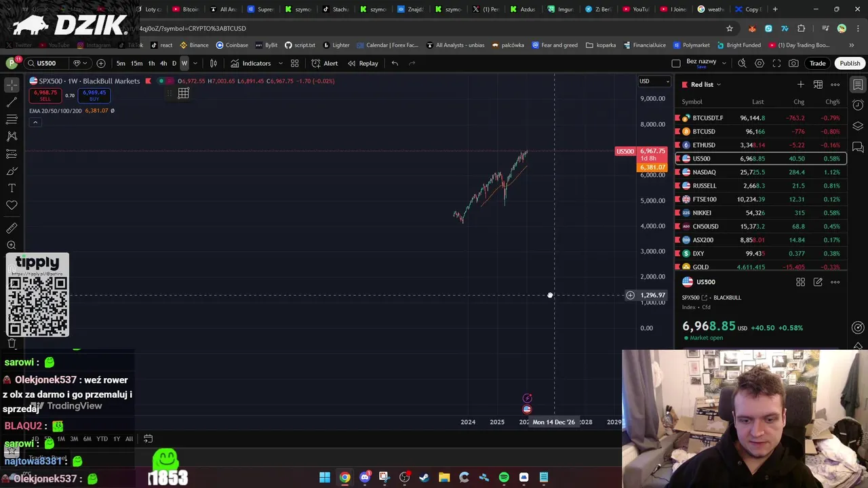Open the Alerts panel clock icon
Viewport: 868px width, 488px height.
tap(858, 105)
